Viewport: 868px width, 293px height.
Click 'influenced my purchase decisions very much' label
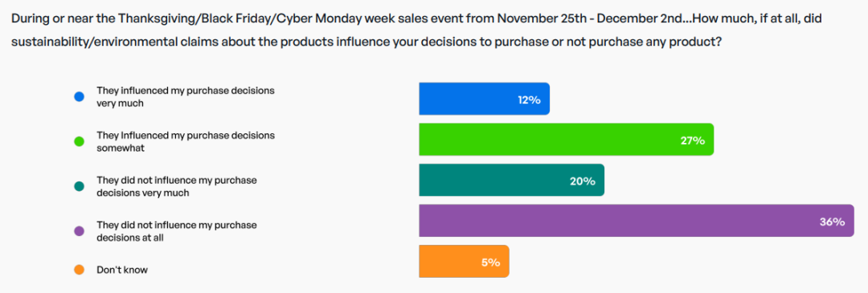(186, 96)
